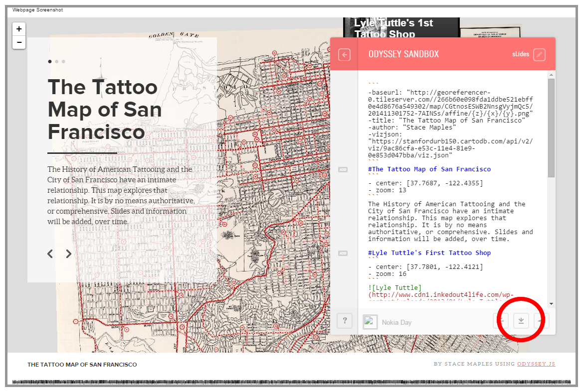Viewport: 583px width, 392px height.
Task: Zoom out on the map
Action: pos(19,42)
